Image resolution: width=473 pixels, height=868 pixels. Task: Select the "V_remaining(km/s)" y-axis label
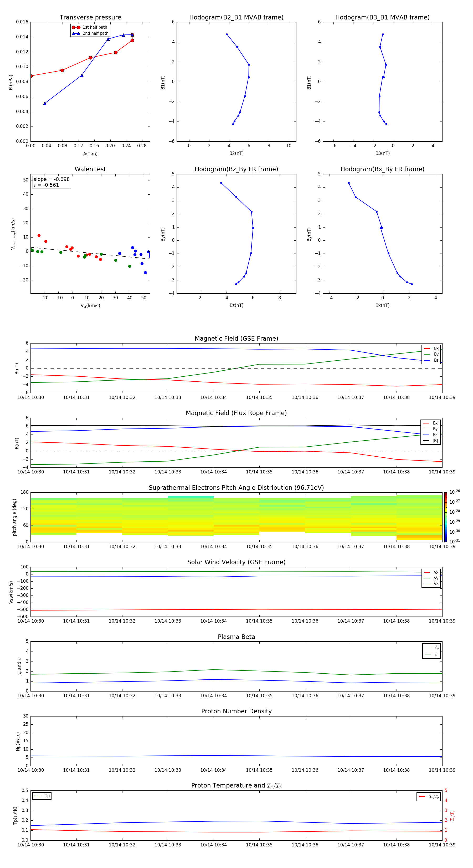[13, 234]
